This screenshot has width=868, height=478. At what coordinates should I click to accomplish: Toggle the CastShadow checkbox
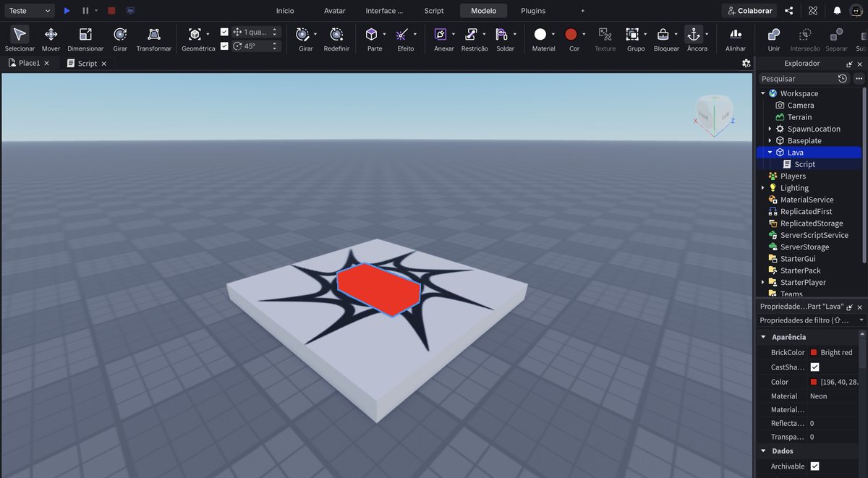[x=814, y=367]
